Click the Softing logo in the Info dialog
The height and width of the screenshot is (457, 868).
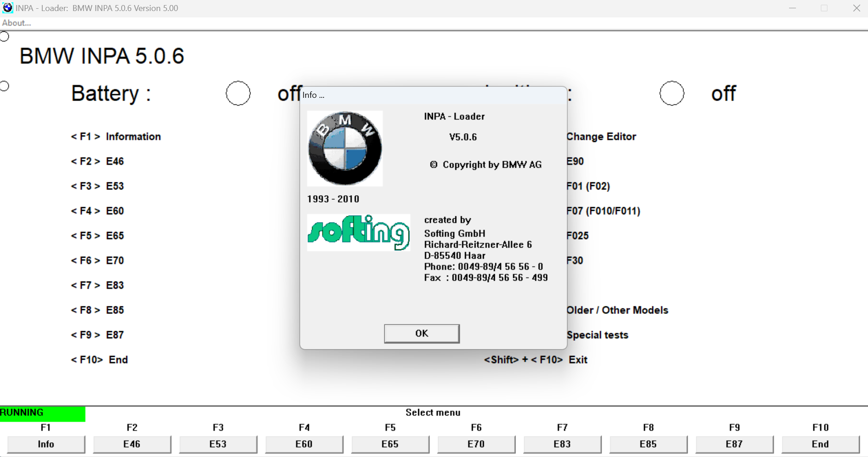coord(358,232)
